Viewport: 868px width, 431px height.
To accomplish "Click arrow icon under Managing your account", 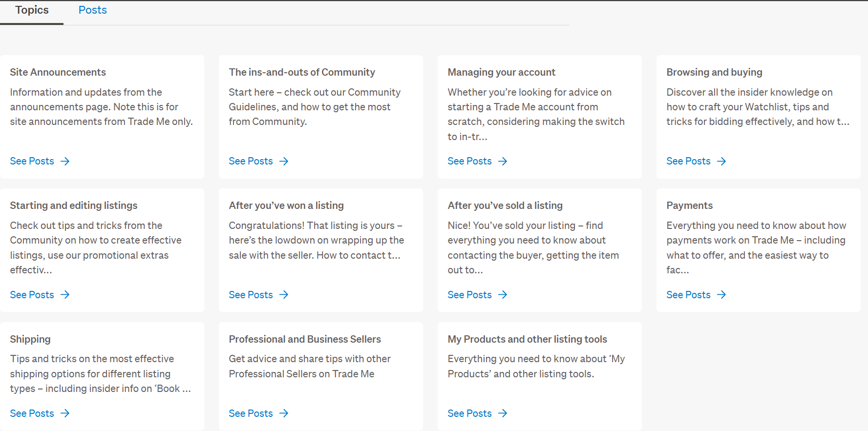I will (x=503, y=161).
